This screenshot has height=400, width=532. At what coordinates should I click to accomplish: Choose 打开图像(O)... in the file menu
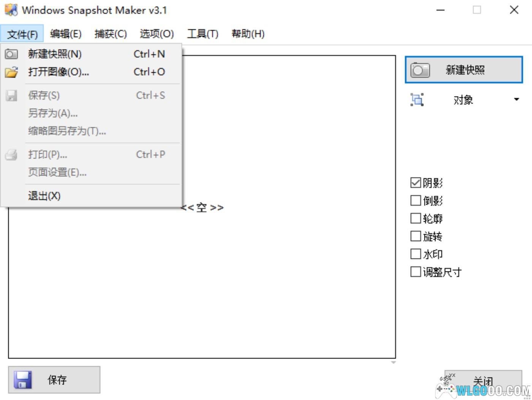58,72
